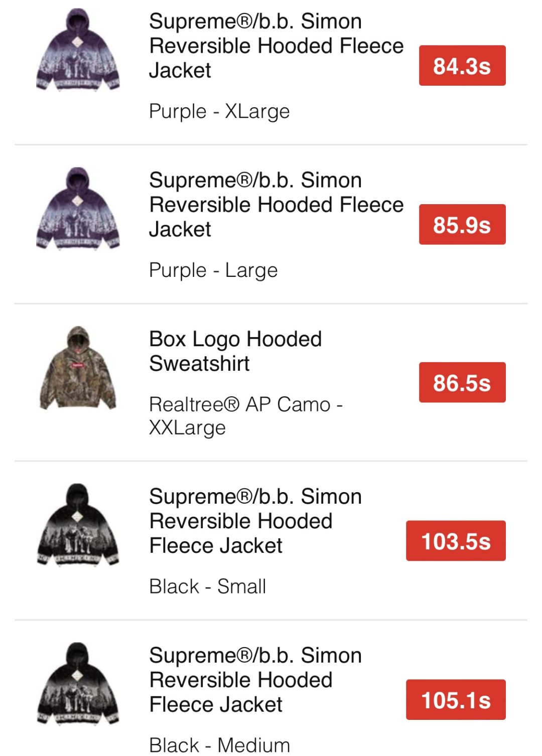Click the 85.9s sellout time badge
Screen dimensions: 542x756
coord(462,225)
